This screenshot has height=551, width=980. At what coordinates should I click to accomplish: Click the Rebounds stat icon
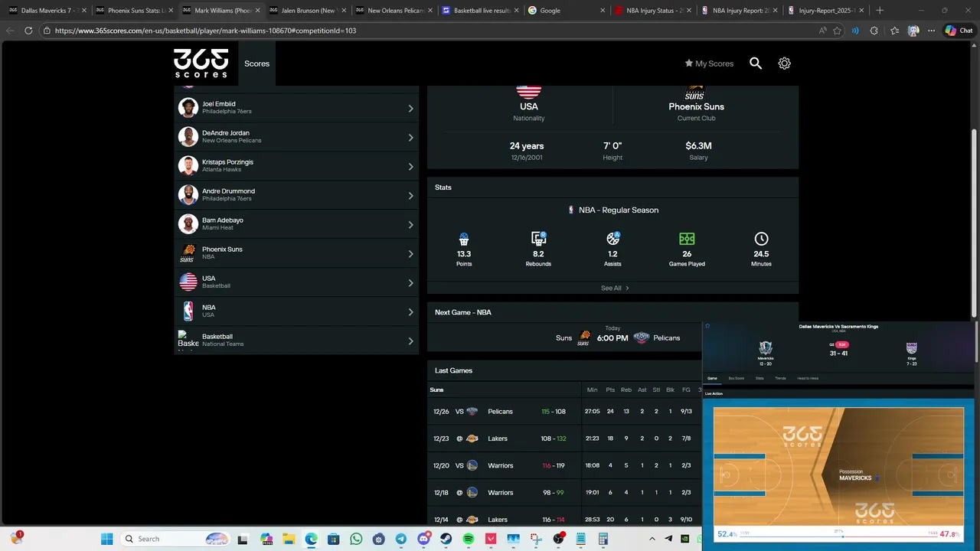pyautogui.click(x=538, y=239)
